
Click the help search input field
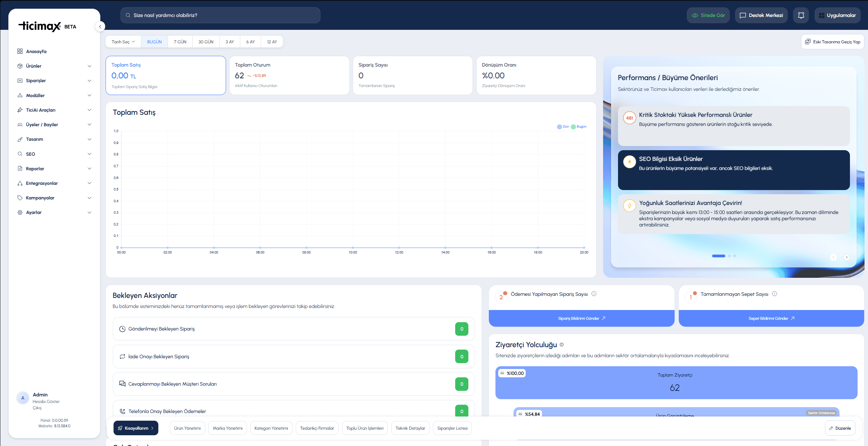220,15
